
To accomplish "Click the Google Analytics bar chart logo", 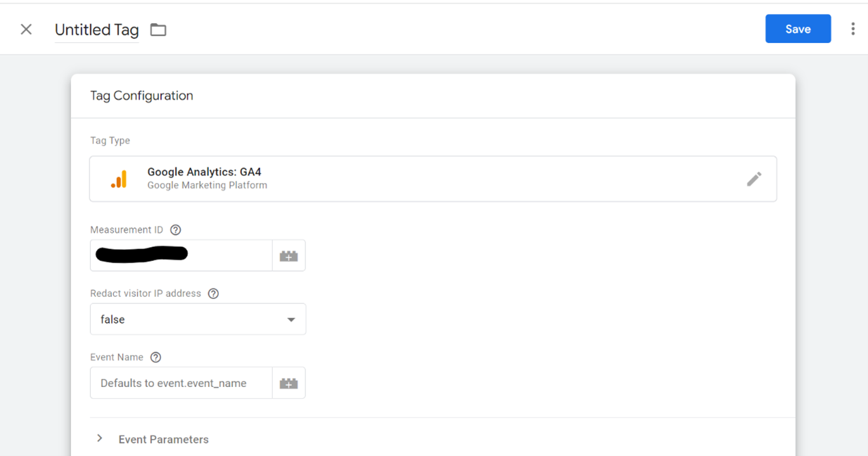I will [120, 179].
